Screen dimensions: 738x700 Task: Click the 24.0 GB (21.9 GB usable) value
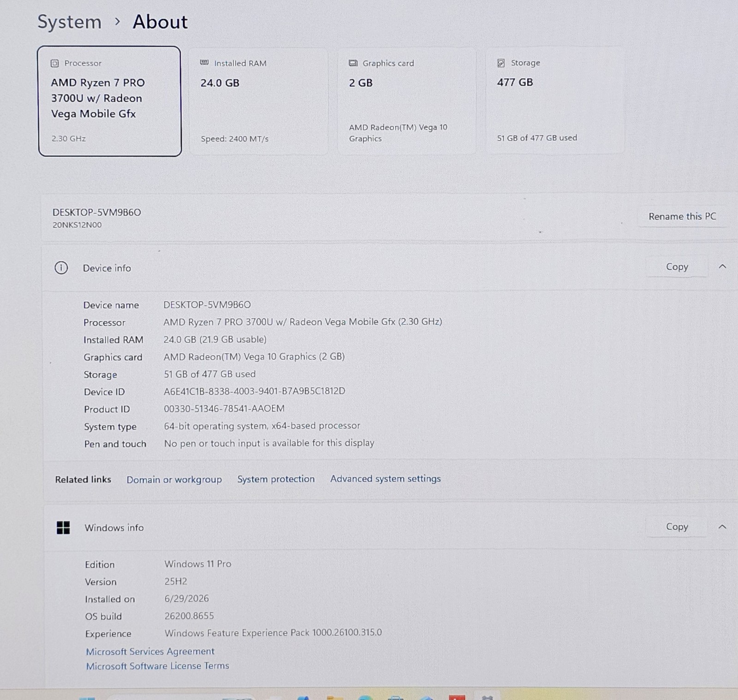(x=215, y=339)
